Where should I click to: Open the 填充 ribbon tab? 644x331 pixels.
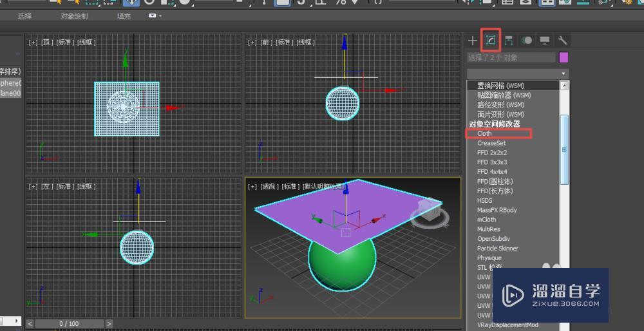(124, 16)
